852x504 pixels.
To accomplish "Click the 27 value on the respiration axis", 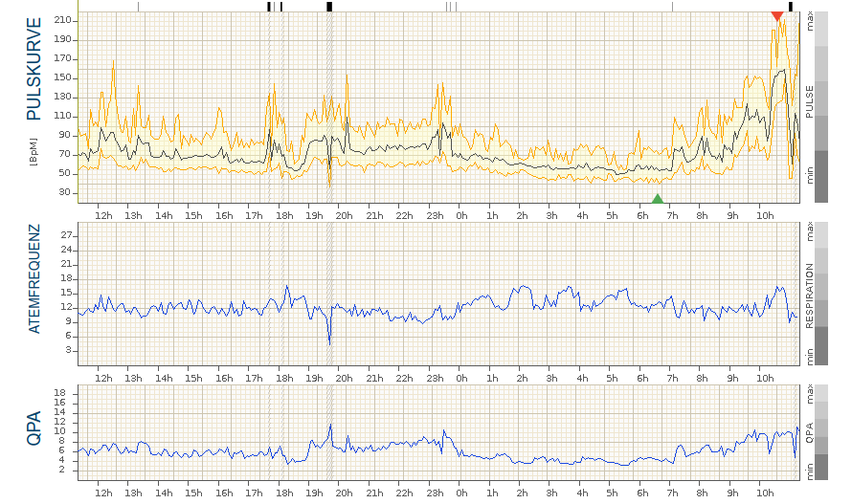I will (x=66, y=235).
